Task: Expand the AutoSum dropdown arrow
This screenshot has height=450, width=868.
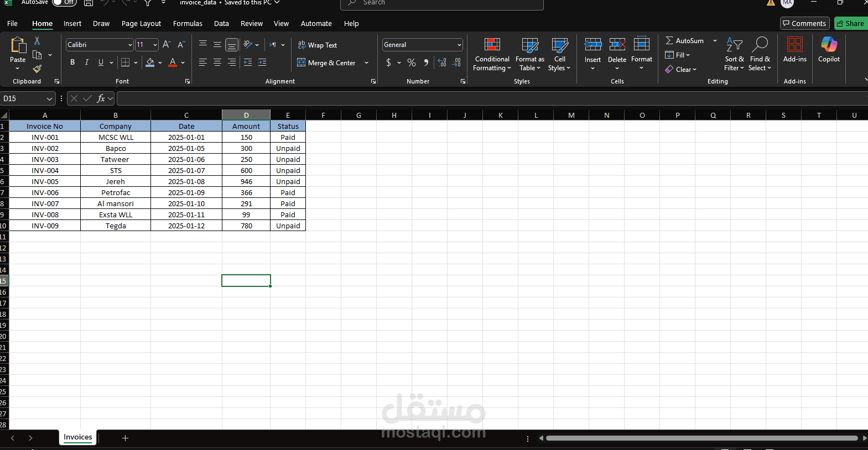Action: 715,41
